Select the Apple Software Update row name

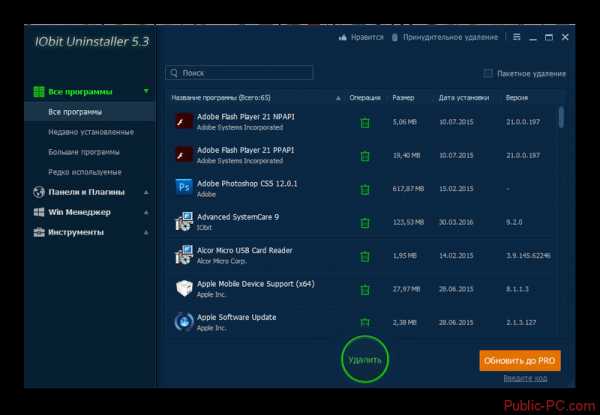(236, 317)
